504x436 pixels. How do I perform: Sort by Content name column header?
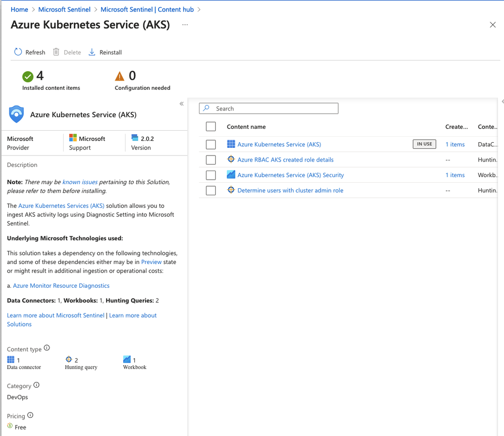pos(246,127)
